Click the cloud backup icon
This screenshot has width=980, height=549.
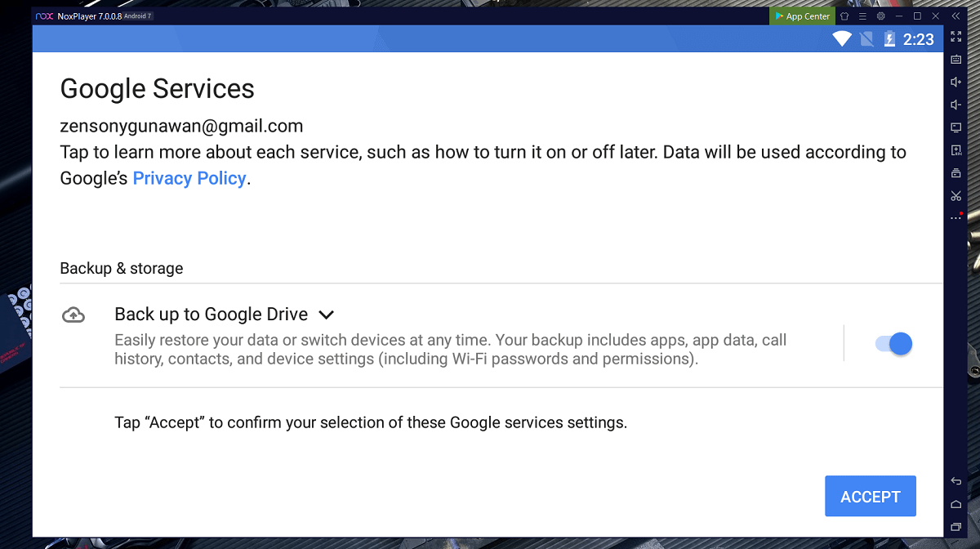coord(73,315)
